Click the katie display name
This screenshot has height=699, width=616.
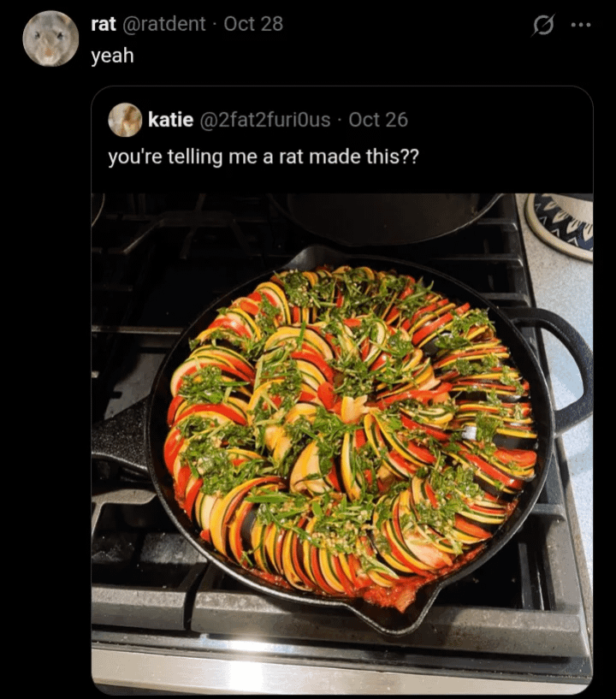170,120
